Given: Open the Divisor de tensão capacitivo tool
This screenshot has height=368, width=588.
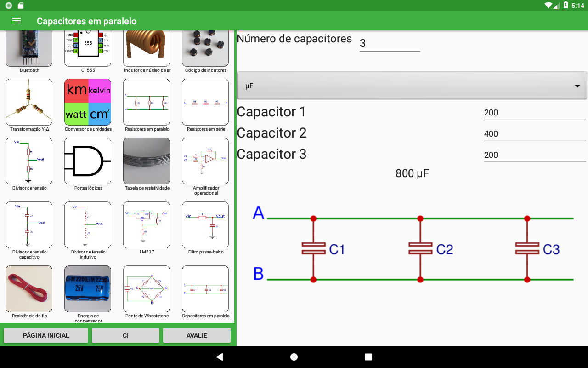Looking at the screenshot, I should 29,225.
